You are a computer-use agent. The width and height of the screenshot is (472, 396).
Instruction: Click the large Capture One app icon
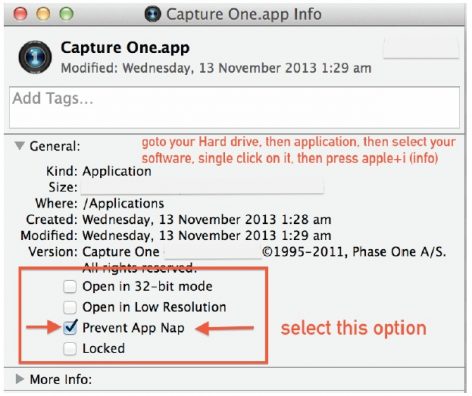coord(35,57)
